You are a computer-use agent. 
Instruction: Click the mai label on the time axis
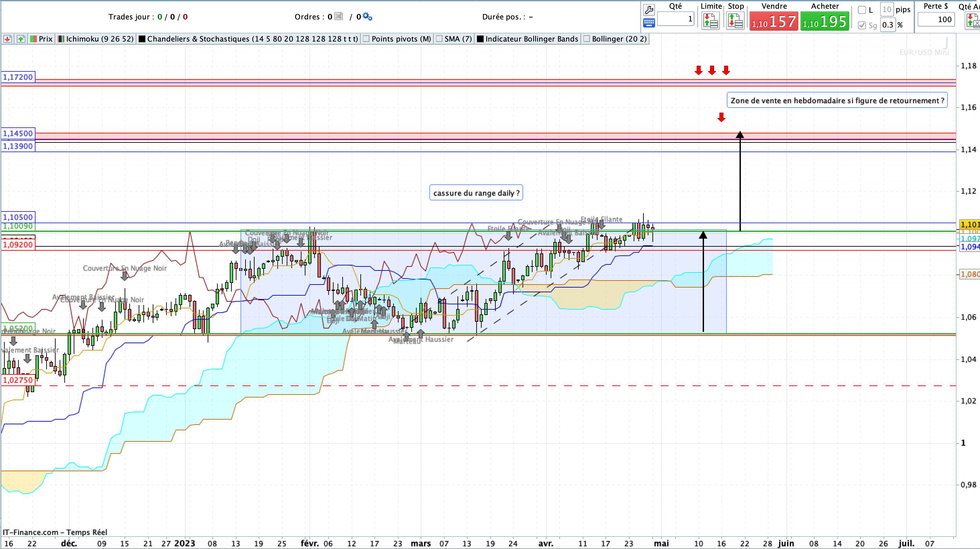click(661, 543)
